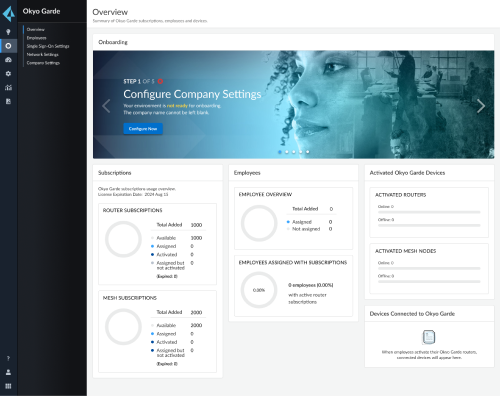This screenshot has height=396, width=500.
Task: Click the 'not ready' highlighted text
Action: pyautogui.click(x=177, y=106)
